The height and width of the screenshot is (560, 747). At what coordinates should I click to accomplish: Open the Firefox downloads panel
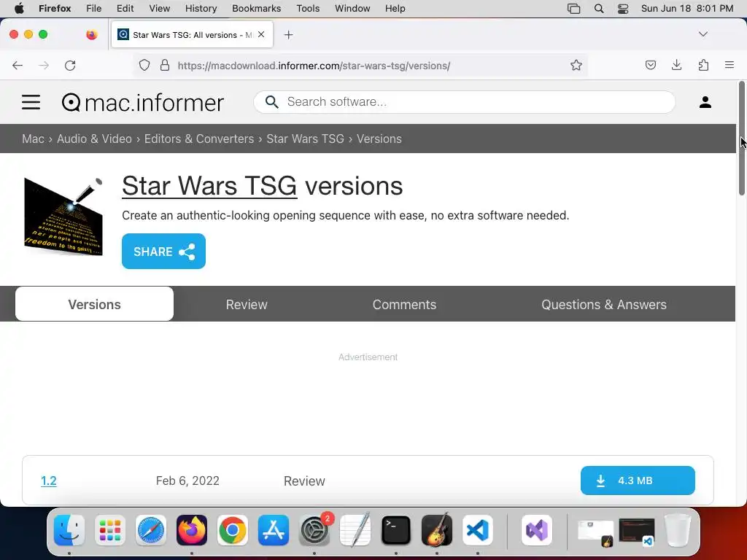[x=676, y=65]
